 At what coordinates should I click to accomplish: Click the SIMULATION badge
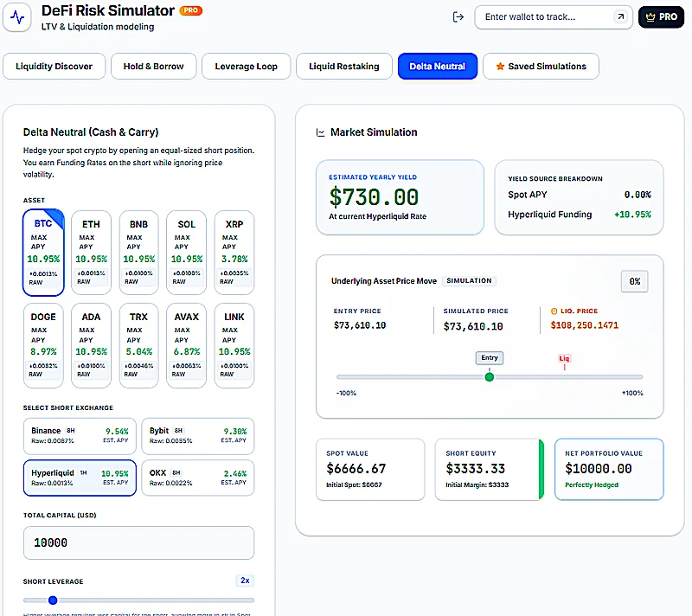coord(469,280)
